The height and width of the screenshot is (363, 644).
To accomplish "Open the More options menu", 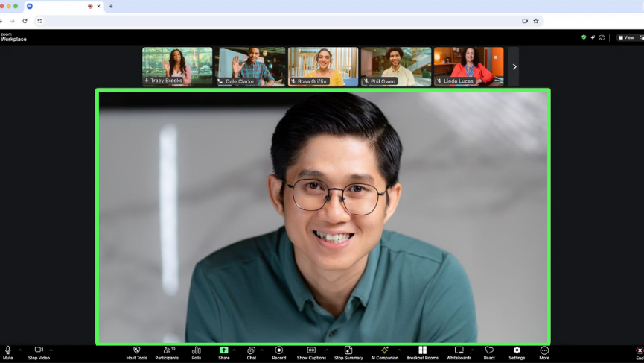I will [x=544, y=350].
